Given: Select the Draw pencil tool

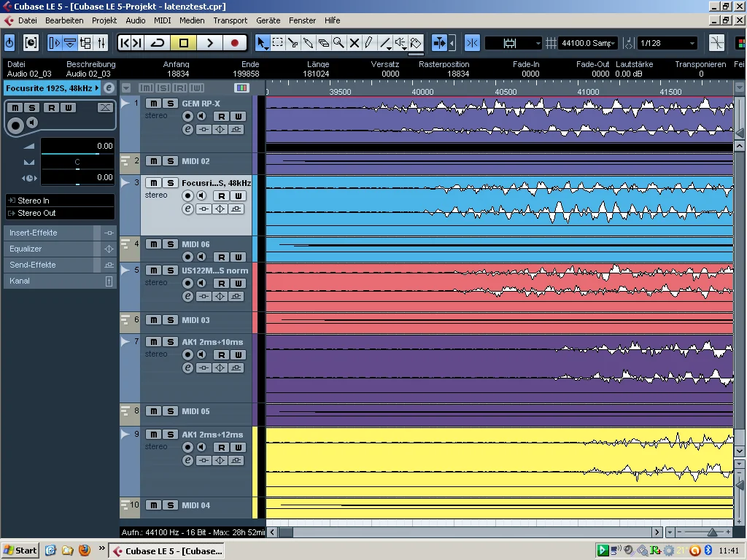Looking at the screenshot, I should point(369,43).
